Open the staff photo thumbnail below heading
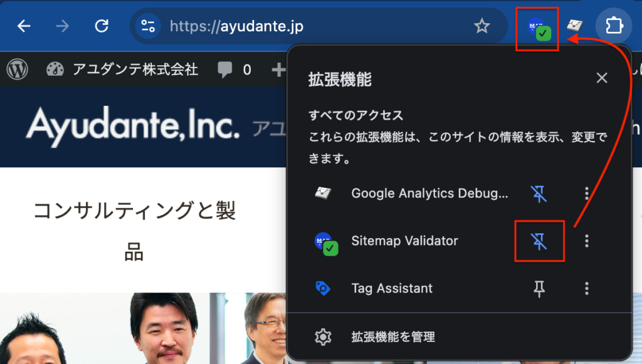This screenshot has height=364, width=642. pyautogui.click(x=143, y=328)
